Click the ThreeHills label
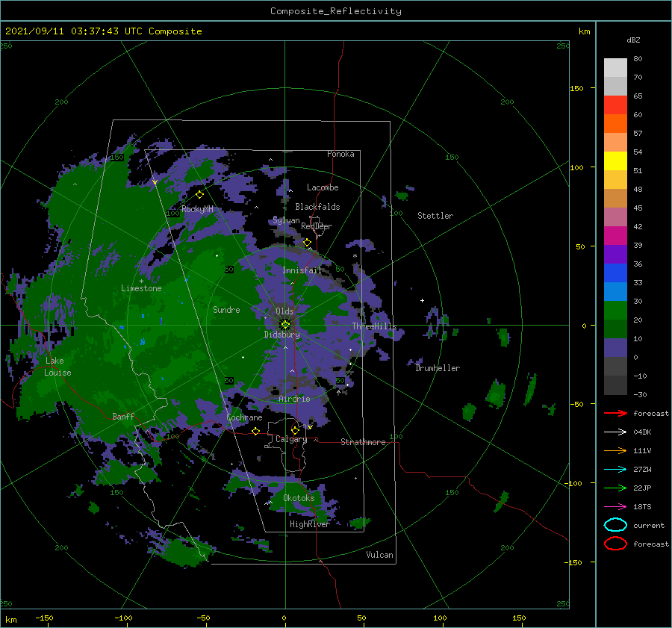 coord(375,326)
